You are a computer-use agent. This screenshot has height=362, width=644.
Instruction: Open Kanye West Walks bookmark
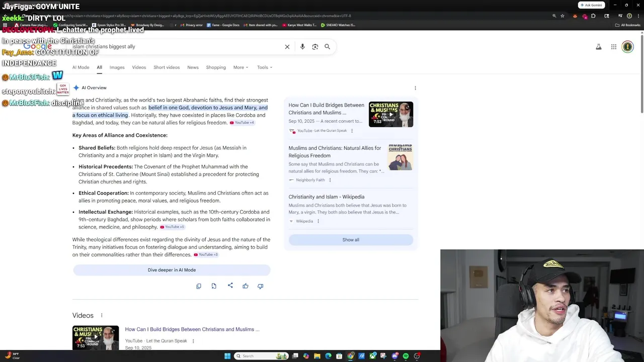[299, 25]
